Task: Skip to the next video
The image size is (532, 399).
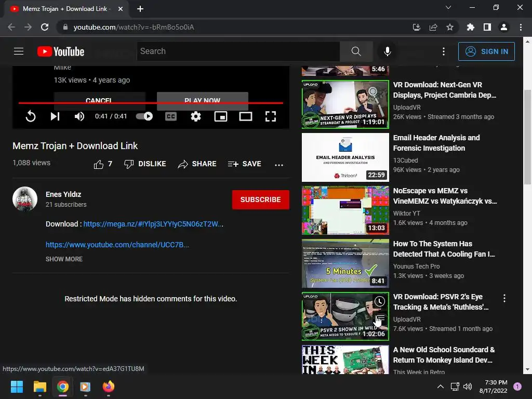Action: [x=55, y=116]
